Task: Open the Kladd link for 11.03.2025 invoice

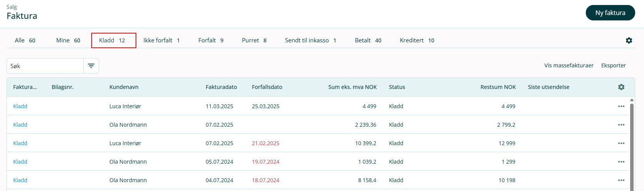Action: [x=20, y=106]
